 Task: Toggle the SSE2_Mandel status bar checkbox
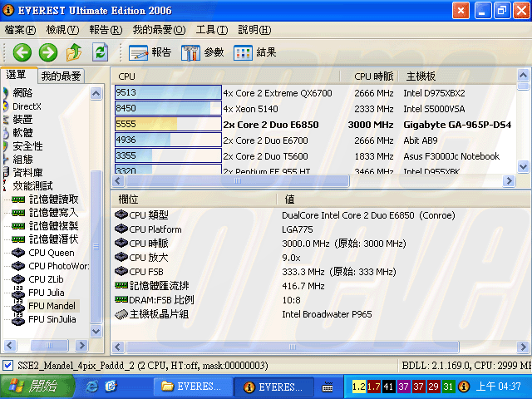click(7, 366)
